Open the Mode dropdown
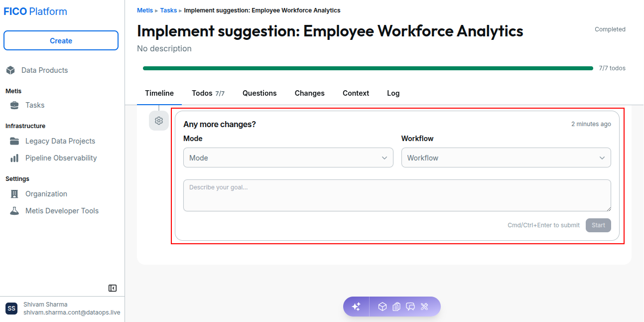 coord(288,158)
